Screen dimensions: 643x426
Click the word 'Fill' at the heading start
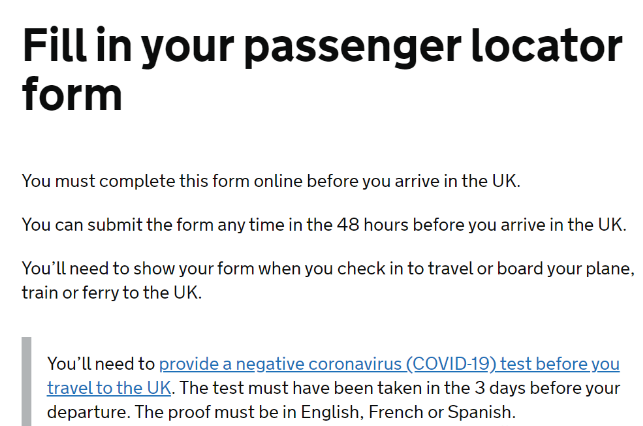55,45
